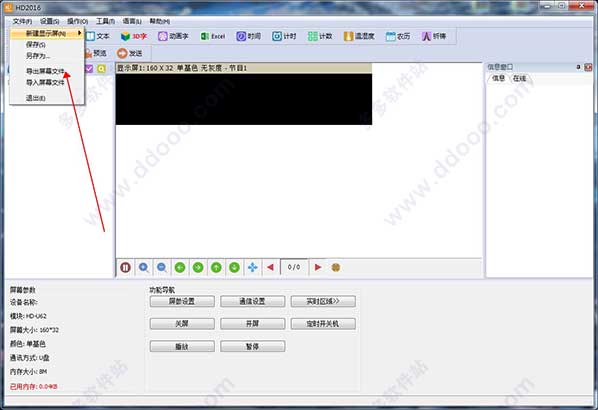Click the 时间 clock icon
This screenshot has width=598, height=410.
tap(241, 36)
